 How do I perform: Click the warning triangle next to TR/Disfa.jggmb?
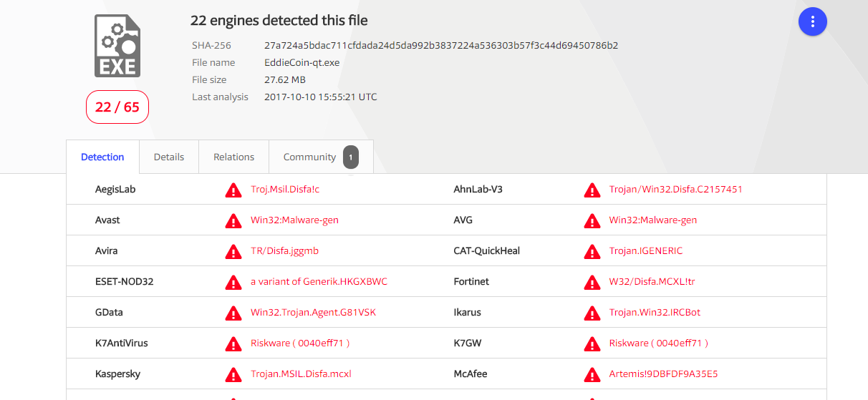(233, 252)
